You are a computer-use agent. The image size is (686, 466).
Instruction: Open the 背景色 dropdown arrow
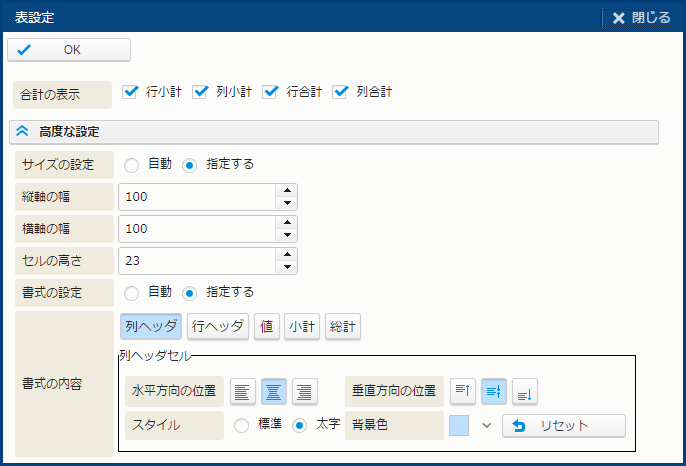tap(487, 425)
